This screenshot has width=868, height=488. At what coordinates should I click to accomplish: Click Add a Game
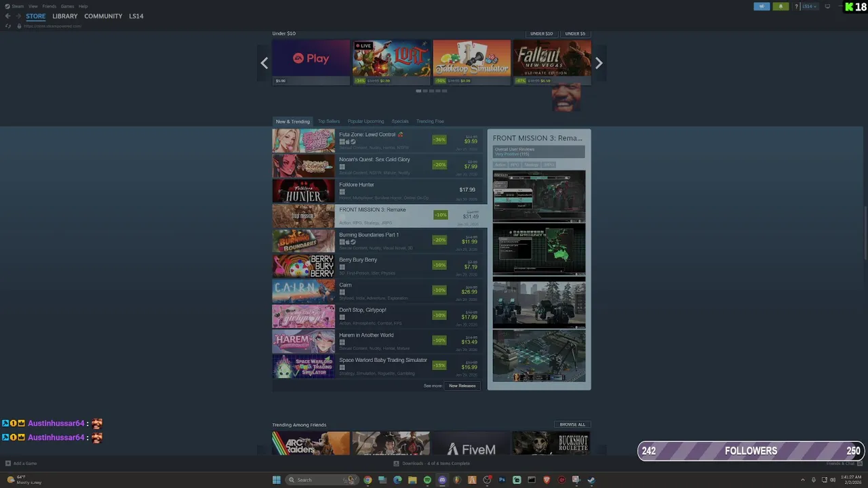(21, 464)
